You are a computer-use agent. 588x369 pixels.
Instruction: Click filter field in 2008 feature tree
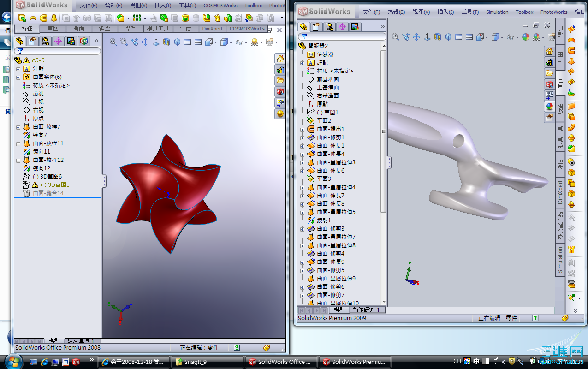tap(58, 51)
